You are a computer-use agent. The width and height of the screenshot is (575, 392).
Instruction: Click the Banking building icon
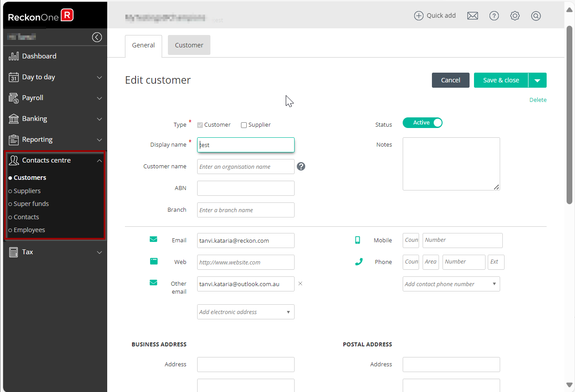(14, 119)
